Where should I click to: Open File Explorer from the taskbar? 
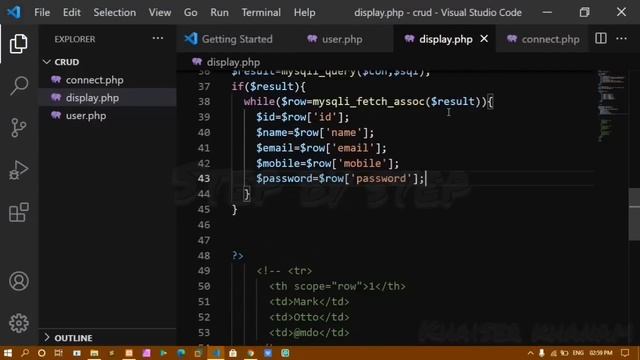point(94,353)
